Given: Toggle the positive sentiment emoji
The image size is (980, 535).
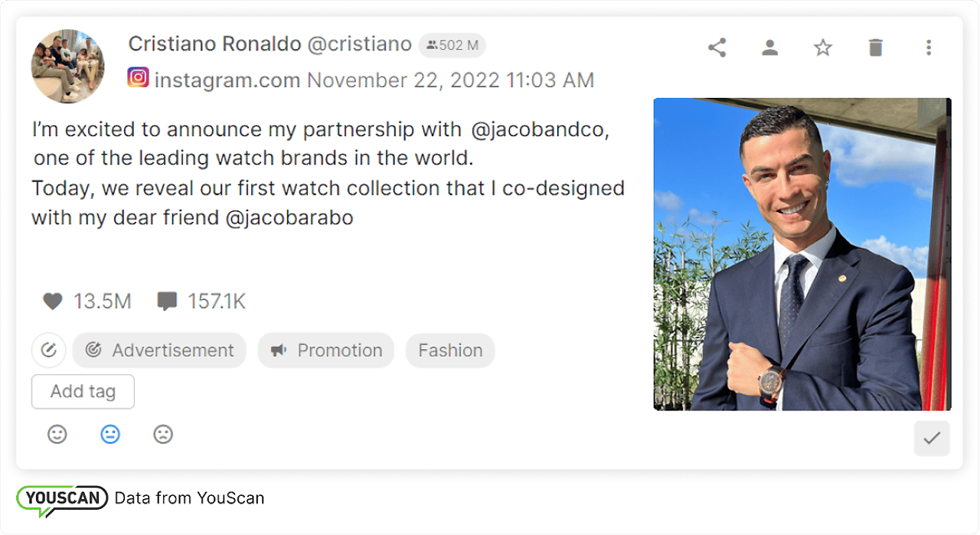Looking at the screenshot, I should [57, 434].
